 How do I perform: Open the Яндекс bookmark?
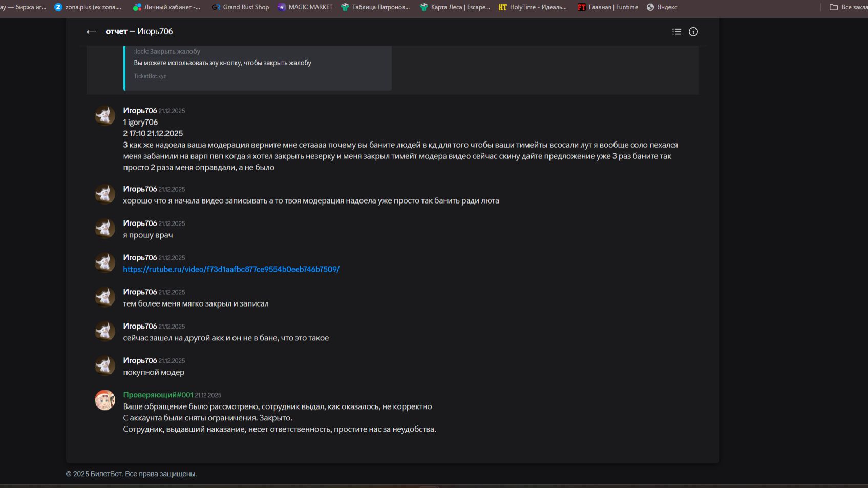click(x=662, y=7)
